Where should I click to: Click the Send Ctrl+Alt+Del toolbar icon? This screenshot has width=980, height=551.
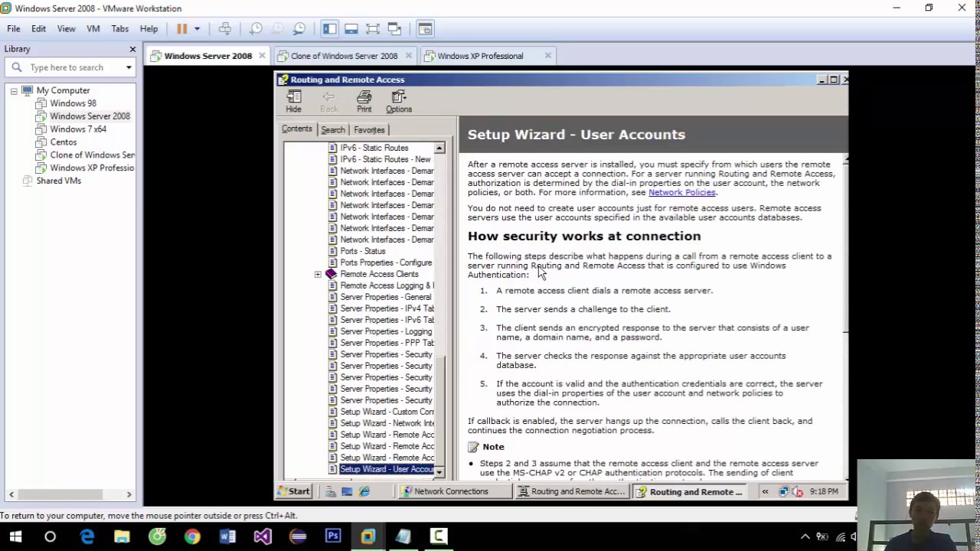coord(225,28)
